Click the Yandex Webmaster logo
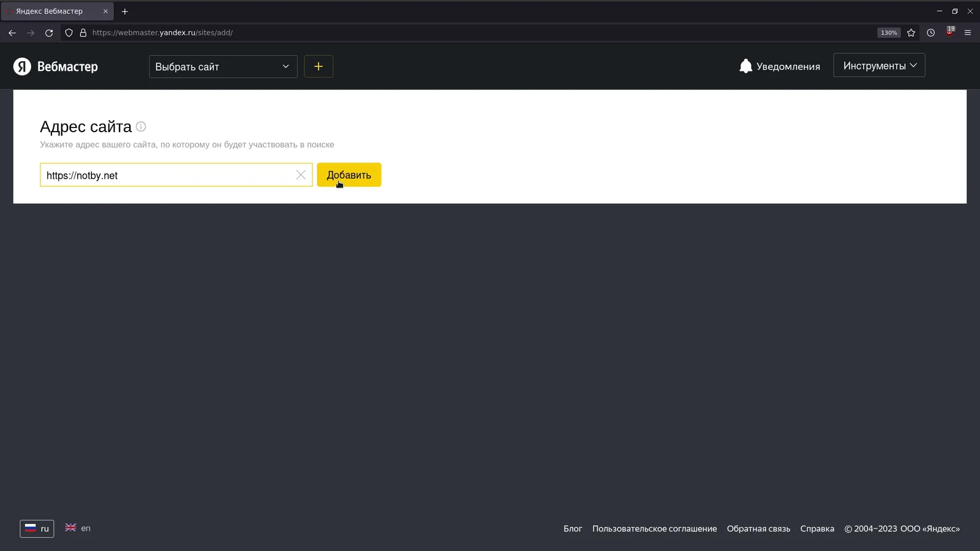The width and height of the screenshot is (980, 551). (56, 67)
